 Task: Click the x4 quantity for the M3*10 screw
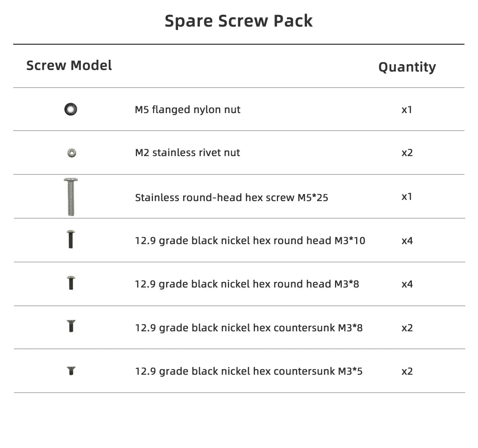tap(407, 241)
